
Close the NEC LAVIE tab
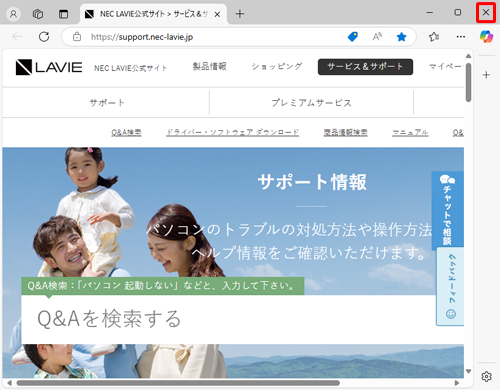(x=217, y=14)
